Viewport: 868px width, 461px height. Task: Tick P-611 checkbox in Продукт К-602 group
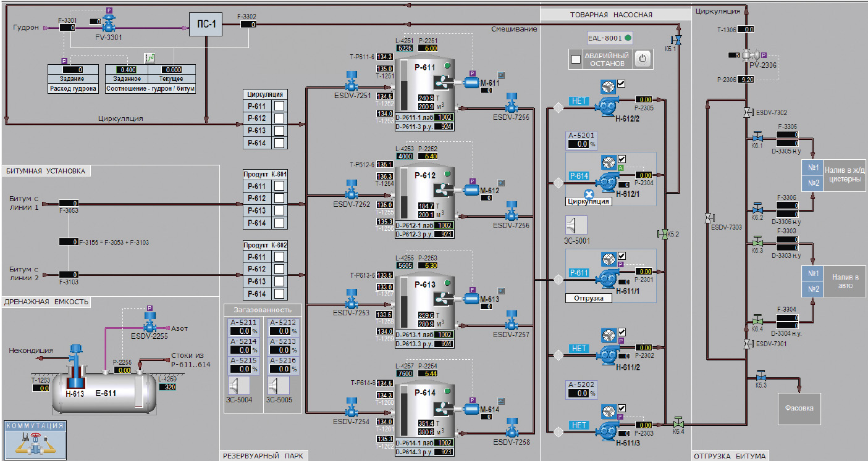(279, 257)
